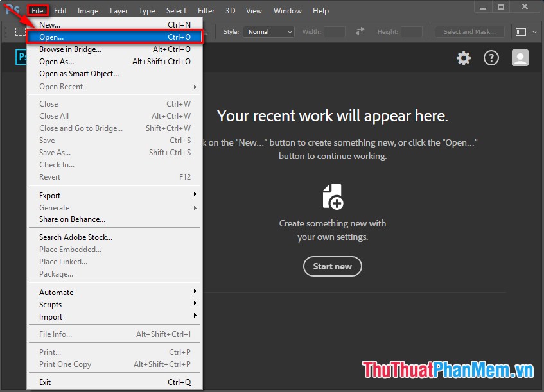
Task: Choose Close All menu entry
Action: [114, 115]
